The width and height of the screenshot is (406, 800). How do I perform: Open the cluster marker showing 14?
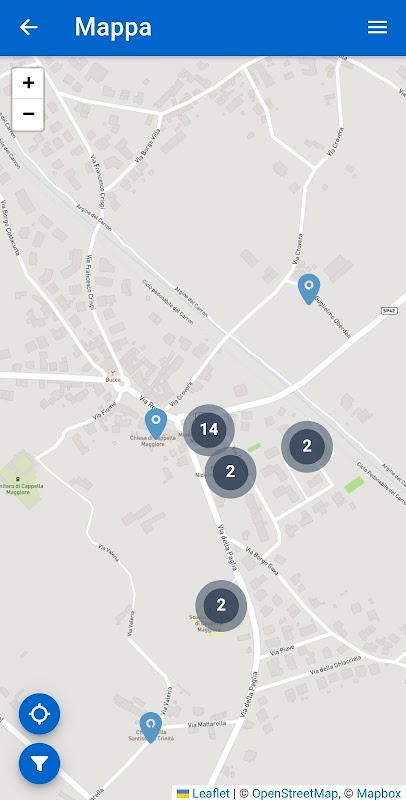pos(209,430)
